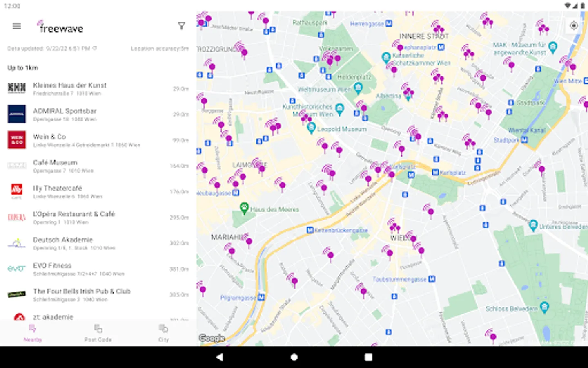Viewport: 588px width, 368px height.
Task: Tap the distance value in EVO Fitness row
Action: coord(179,269)
